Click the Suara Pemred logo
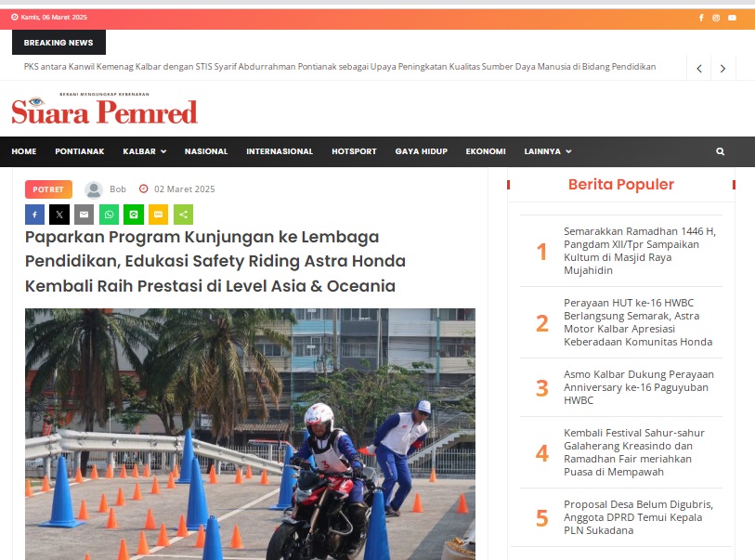The image size is (755, 560). pos(105,109)
